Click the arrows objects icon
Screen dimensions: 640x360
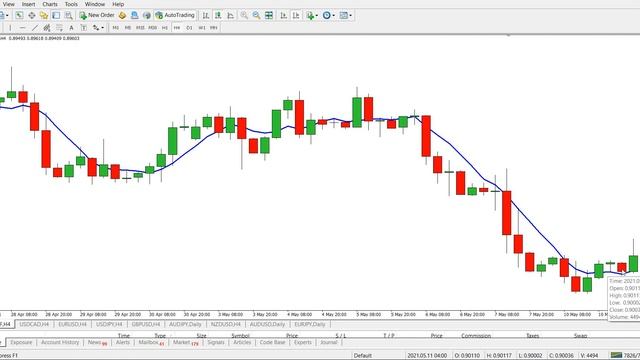(x=96, y=28)
